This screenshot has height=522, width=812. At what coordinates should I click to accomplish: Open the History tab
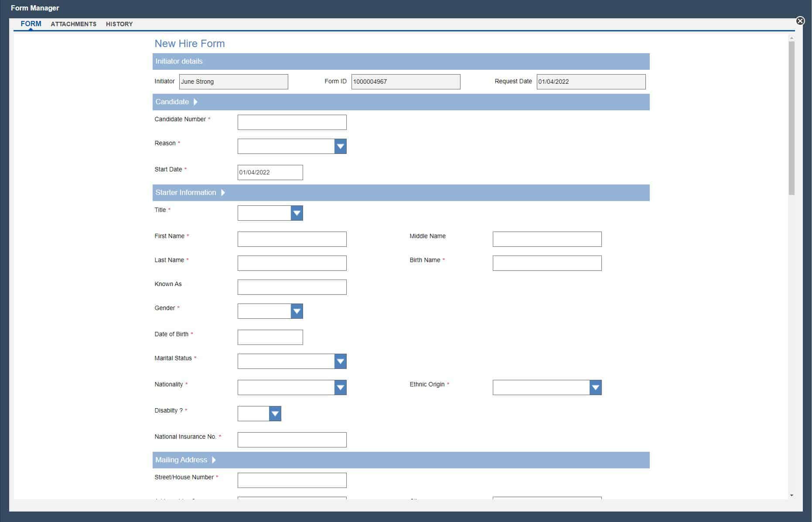[x=119, y=24]
